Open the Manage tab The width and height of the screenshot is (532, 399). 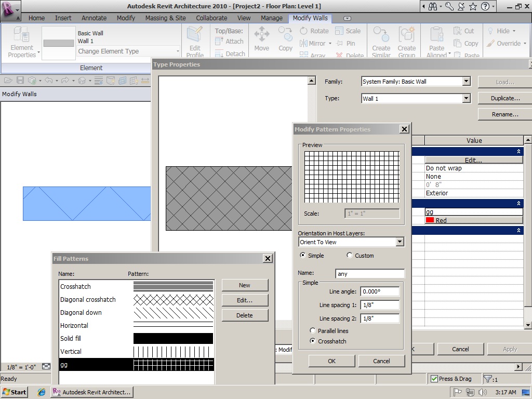tap(272, 18)
